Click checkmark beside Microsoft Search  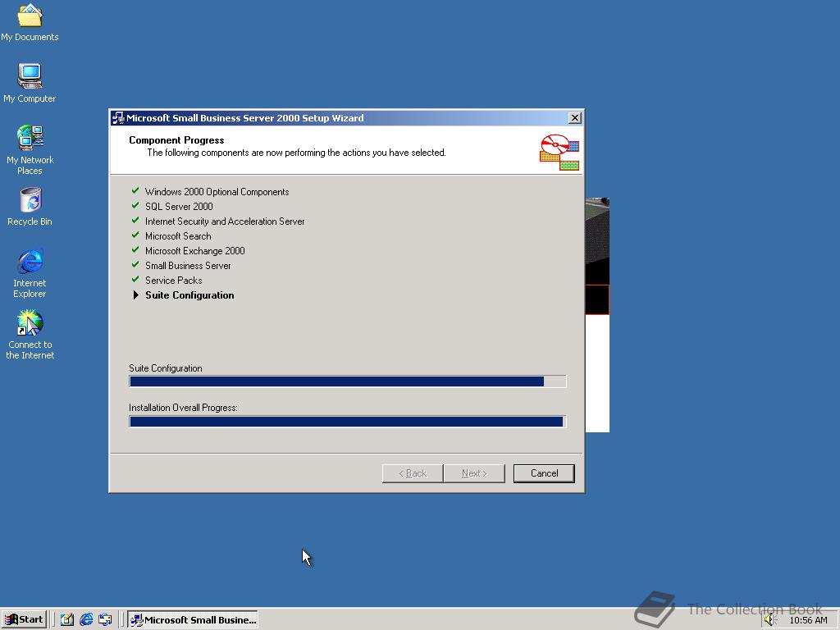tap(135, 235)
